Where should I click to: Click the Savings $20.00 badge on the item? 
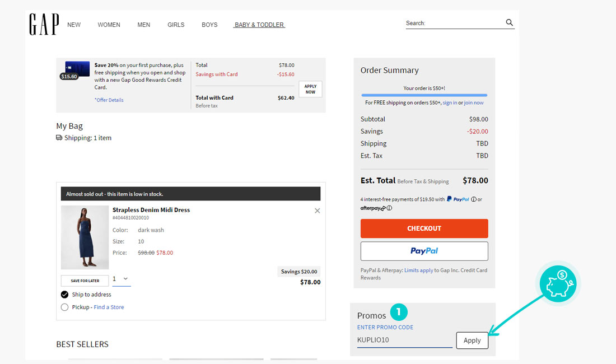click(299, 272)
